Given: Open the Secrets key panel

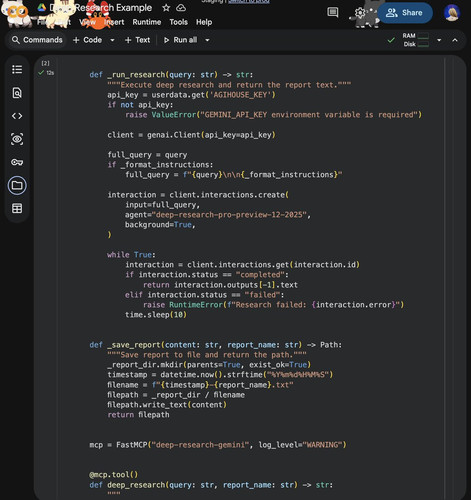Looking at the screenshot, I should coord(17,162).
